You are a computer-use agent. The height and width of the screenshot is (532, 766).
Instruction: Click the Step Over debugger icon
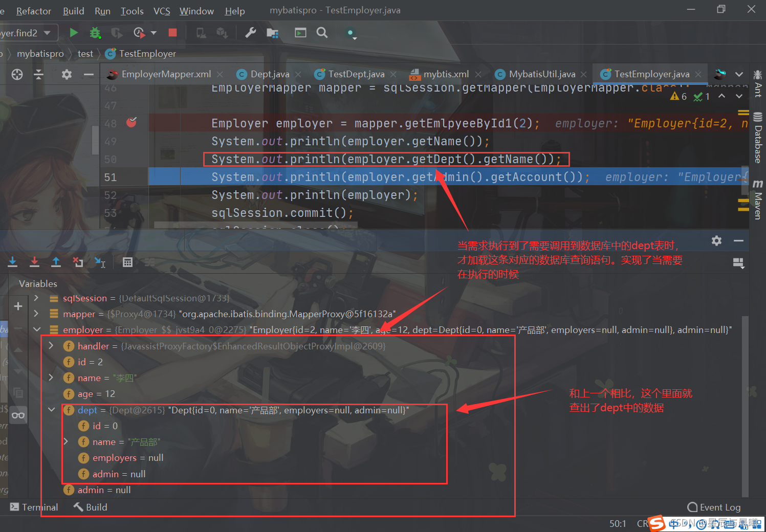coord(13,262)
